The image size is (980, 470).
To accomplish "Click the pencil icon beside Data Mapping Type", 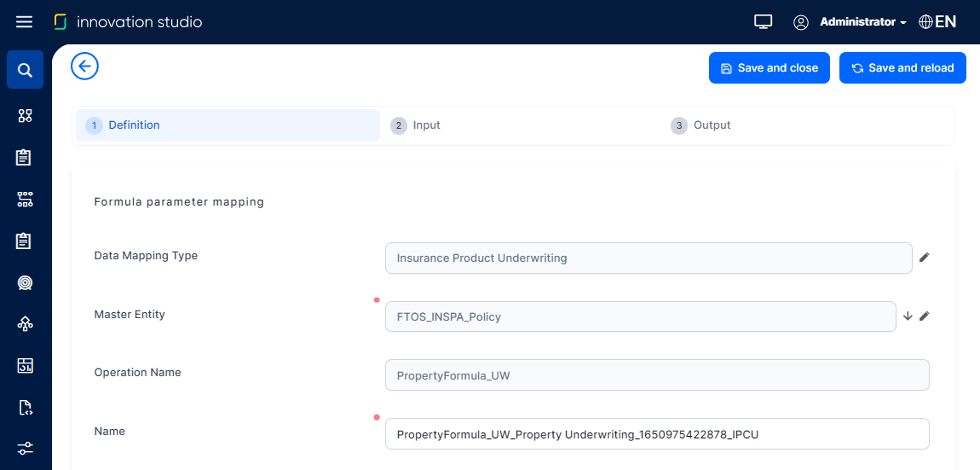I will click(x=925, y=257).
